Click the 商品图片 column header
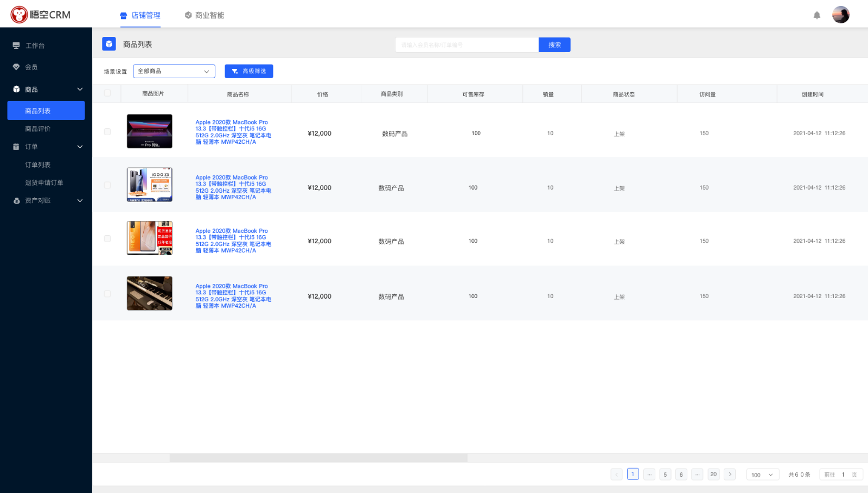 [x=153, y=94]
